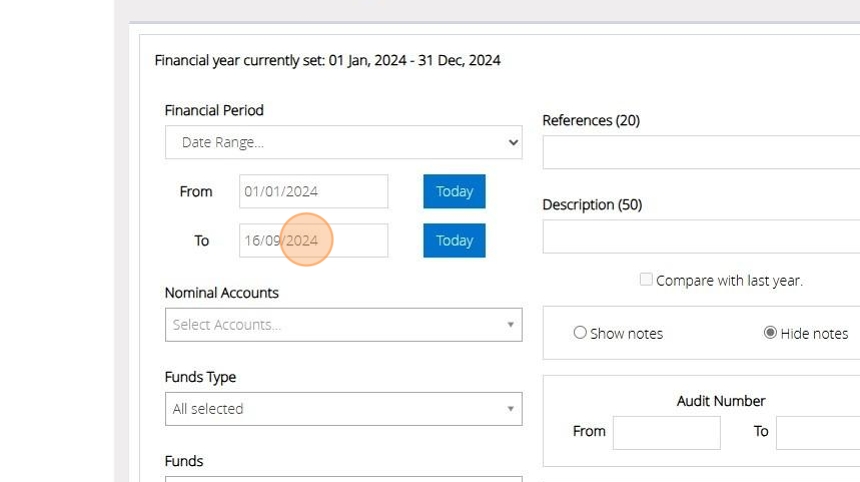This screenshot has height=482, width=860.
Task: Focus the Description (50) text box
Action: [x=700, y=237]
